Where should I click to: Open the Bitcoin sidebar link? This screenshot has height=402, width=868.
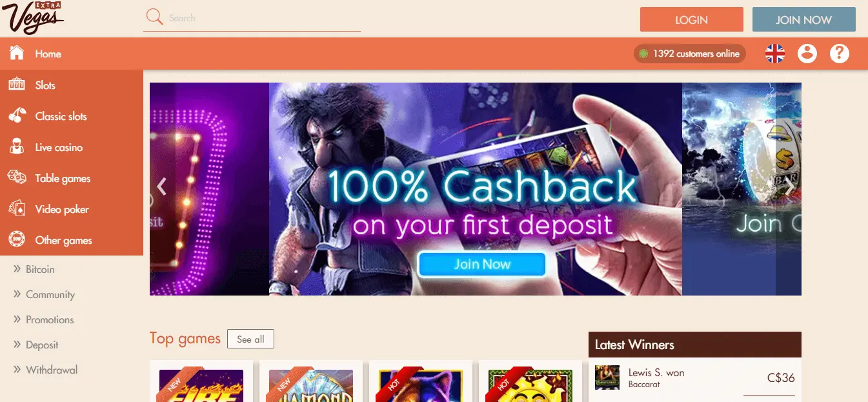point(40,269)
